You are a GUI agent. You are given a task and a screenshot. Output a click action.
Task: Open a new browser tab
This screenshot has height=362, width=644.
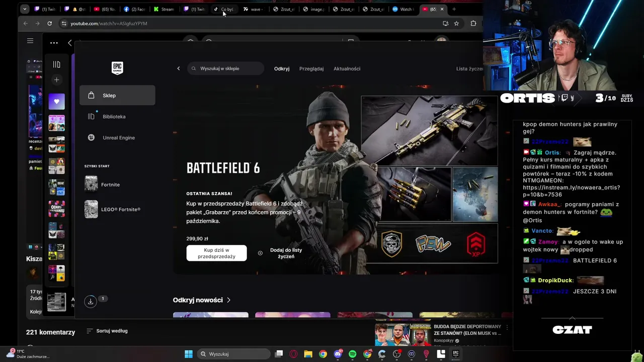(x=454, y=9)
